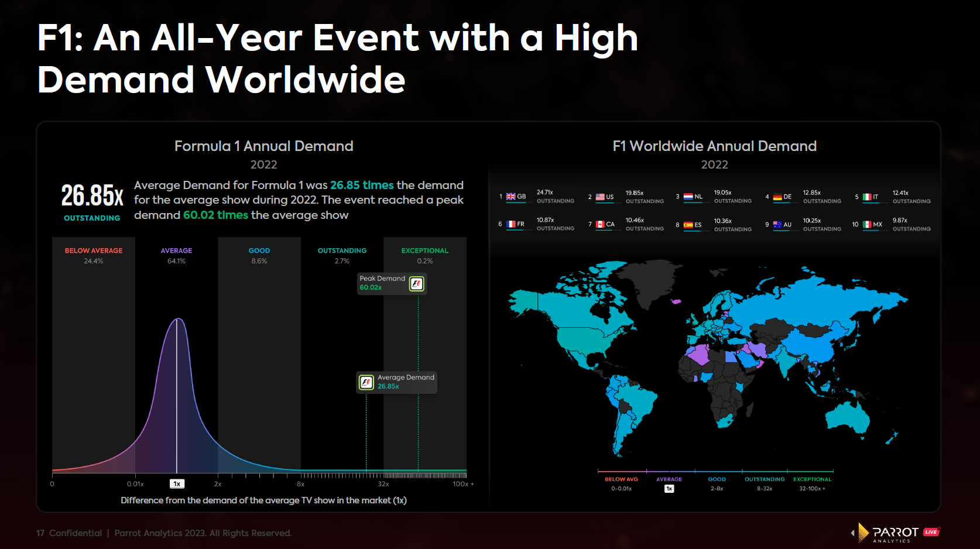980x549 pixels.
Task: Click the 1x Average marker in map legend
Action: pyautogui.click(x=669, y=489)
